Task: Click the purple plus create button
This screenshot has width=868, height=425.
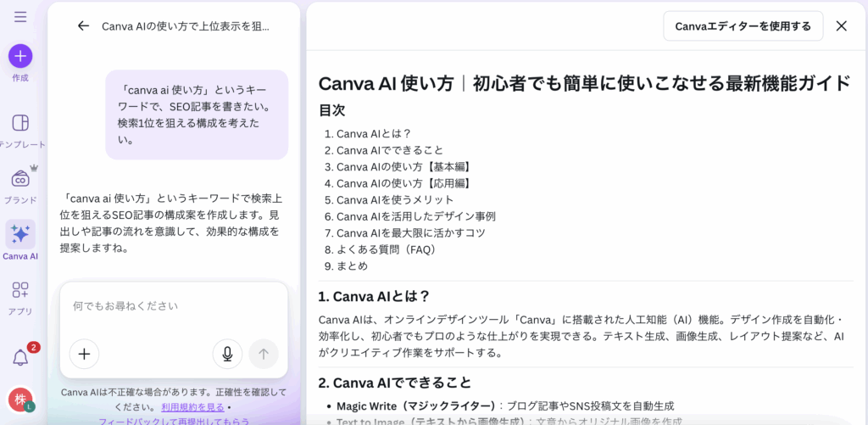Action: [x=20, y=56]
